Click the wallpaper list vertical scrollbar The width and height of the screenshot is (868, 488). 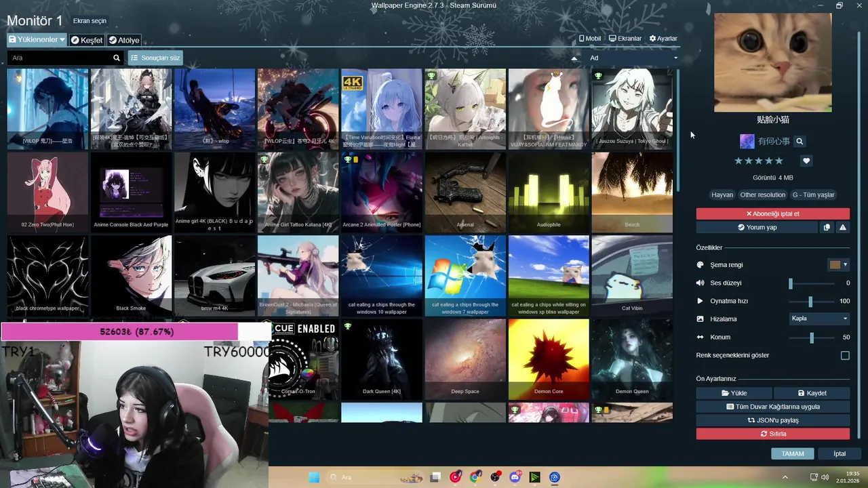[677, 129]
